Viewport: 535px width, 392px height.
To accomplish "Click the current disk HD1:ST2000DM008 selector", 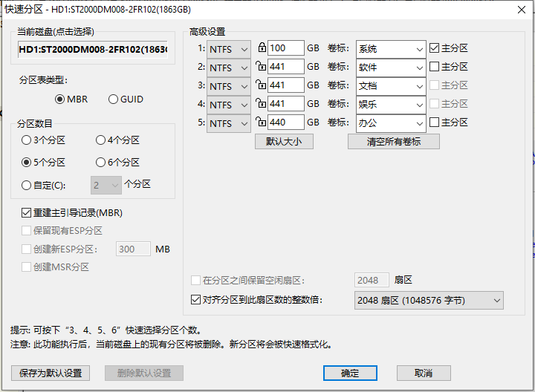I will 93,50.
